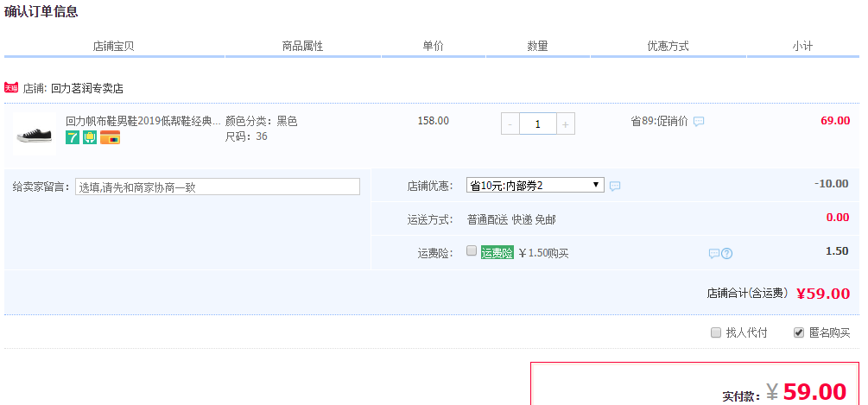This screenshot has width=868, height=405.
Task: Click the quantity input field
Action: (537, 124)
